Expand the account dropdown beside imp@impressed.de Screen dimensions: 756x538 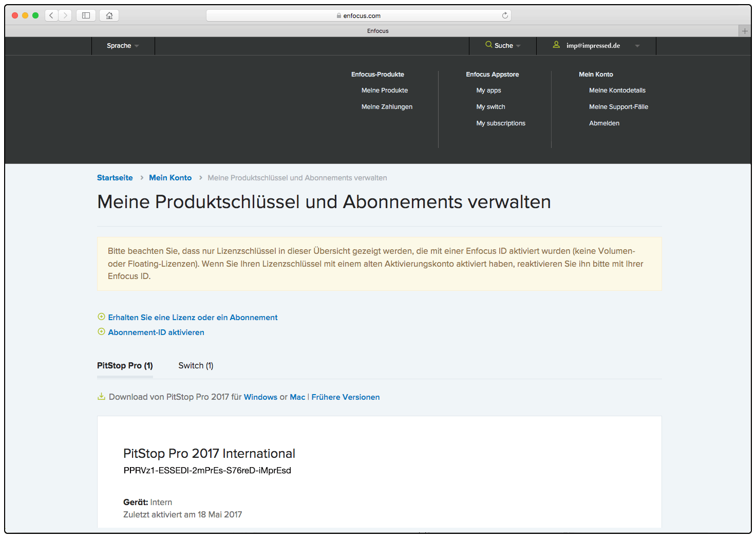pyautogui.click(x=637, y=46)
